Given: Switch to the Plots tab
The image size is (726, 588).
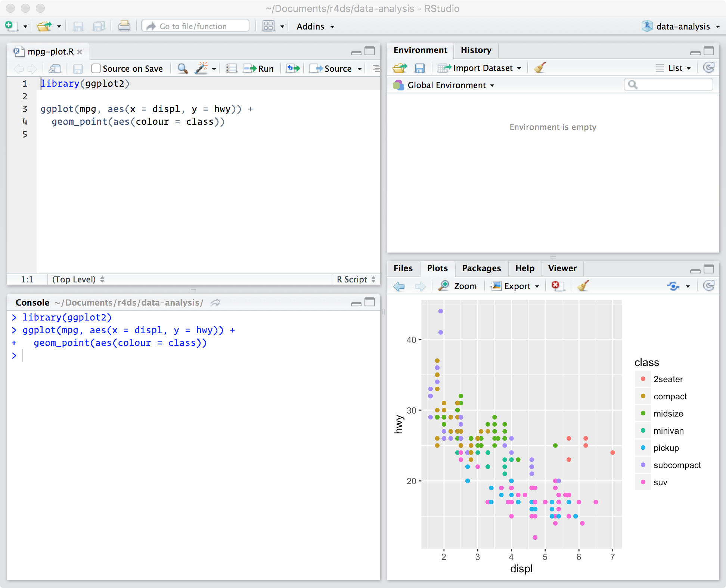Looking at the screenshot, I should (x=437, y=268).
